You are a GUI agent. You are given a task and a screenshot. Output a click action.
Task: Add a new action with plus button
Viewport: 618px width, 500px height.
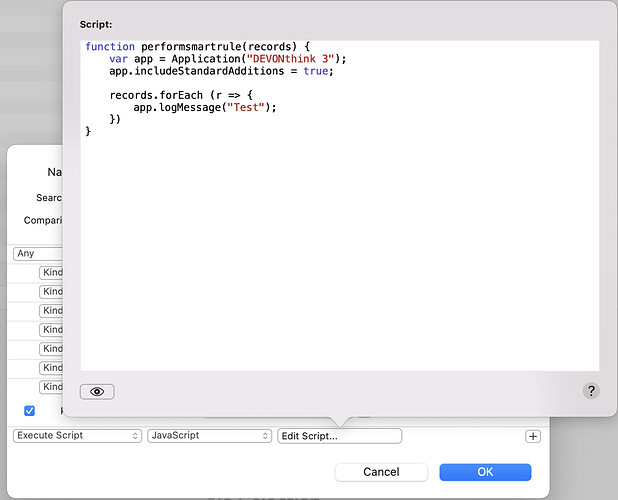[x=533, y=437]
